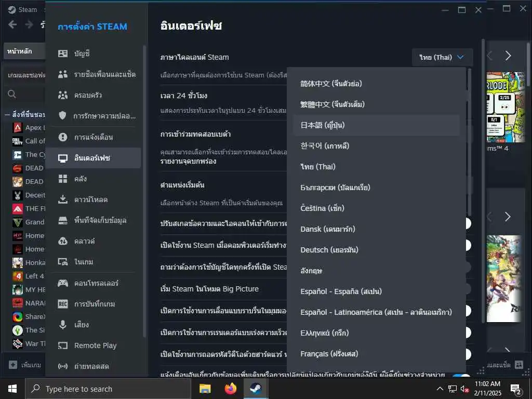Open the Account (บัญชี) settings icon
The width and height of the screenshot is (532, 399).
[63, 54]
